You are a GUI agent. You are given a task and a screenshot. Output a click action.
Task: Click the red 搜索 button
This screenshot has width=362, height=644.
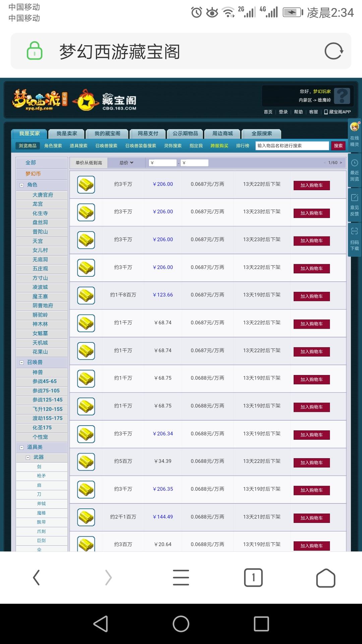click(x=338, y=146)
